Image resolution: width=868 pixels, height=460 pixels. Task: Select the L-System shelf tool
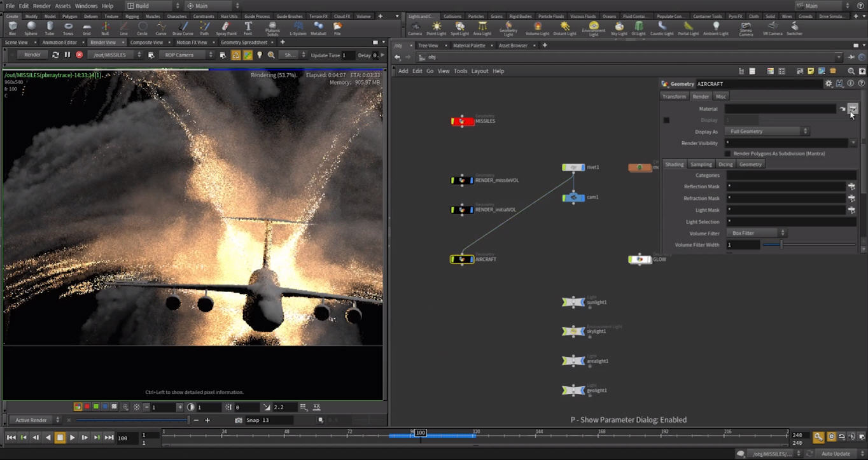[298, 28]
